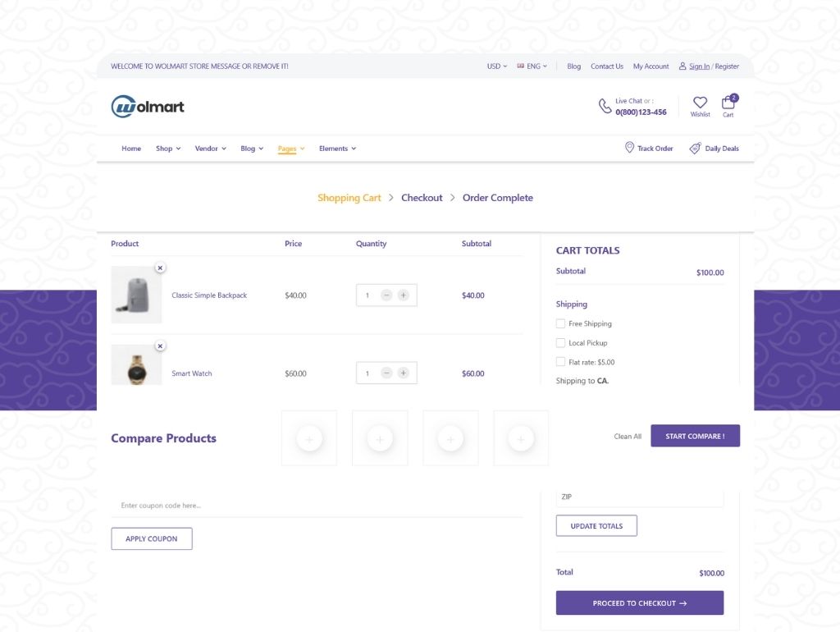Click the Wolmart logo

click(x=148, y=107)
